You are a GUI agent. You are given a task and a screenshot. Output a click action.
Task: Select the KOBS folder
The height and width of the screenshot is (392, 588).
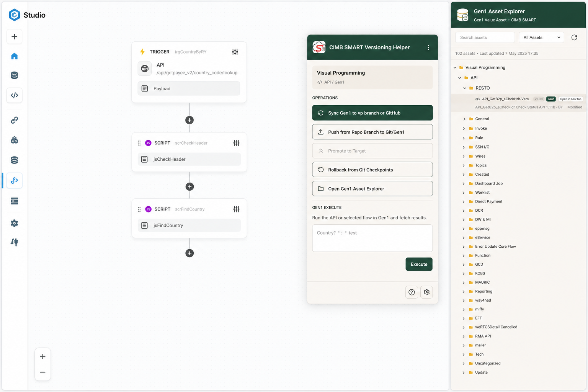click(x=480, y=273)
